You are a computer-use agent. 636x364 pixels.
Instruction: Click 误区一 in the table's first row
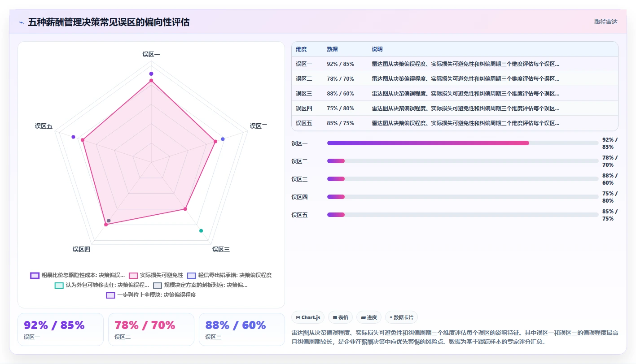(304, 64)
